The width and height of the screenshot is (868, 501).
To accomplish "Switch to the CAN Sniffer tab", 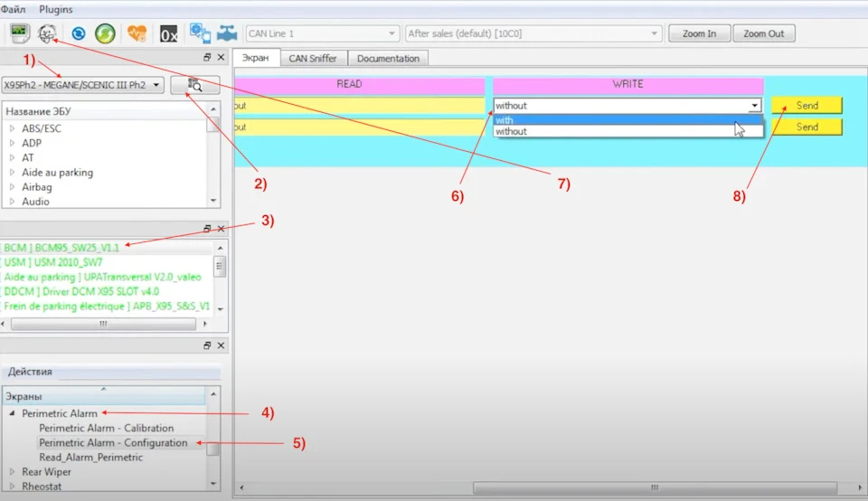I will [x=313, y=58].
